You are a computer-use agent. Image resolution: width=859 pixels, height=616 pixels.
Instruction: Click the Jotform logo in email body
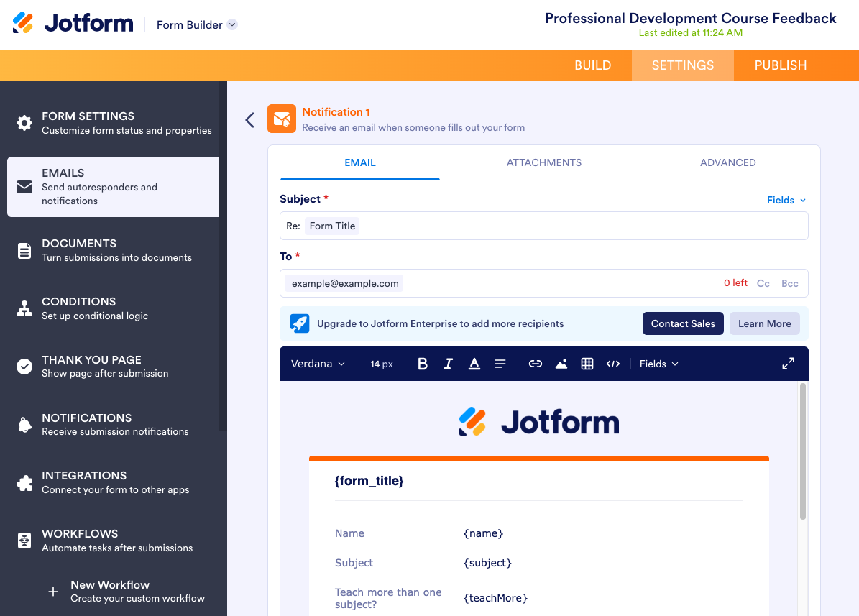(x=539, y=422)
